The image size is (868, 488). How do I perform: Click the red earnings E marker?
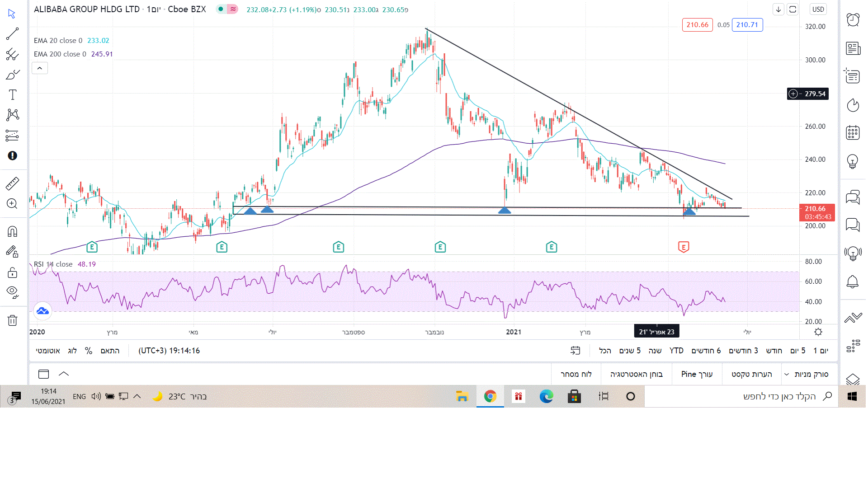tap(683, 247)
